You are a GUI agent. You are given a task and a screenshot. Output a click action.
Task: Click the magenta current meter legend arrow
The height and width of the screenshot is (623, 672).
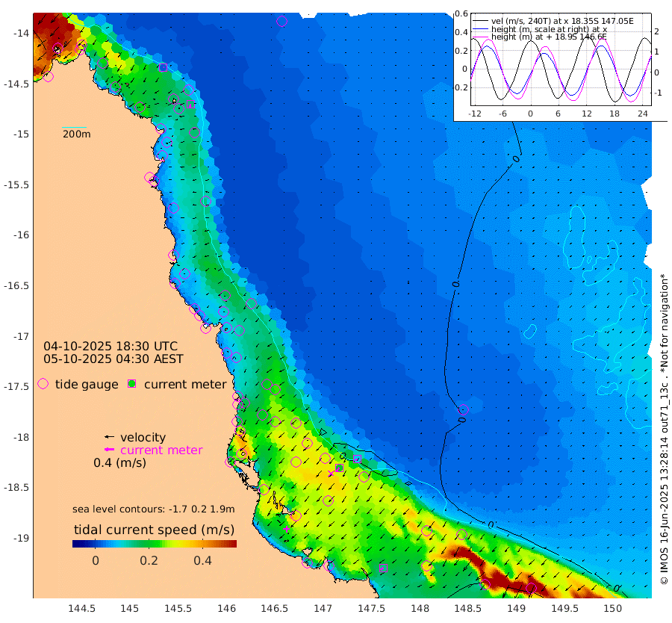(x=110, y=450)
